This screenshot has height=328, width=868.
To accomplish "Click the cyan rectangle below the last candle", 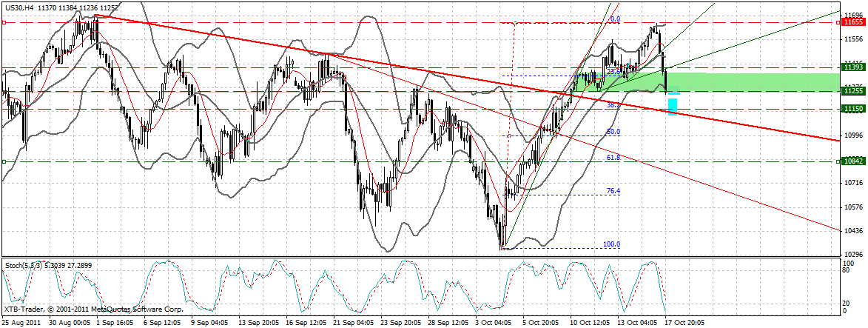I will click(673, 107).
